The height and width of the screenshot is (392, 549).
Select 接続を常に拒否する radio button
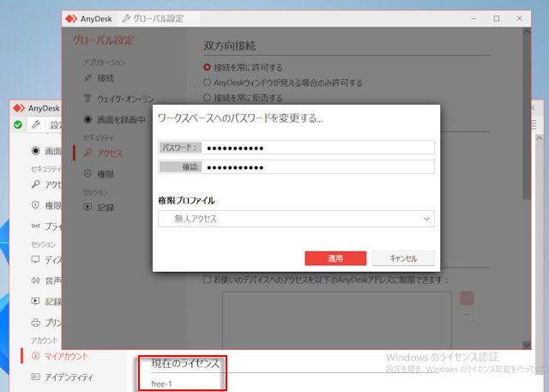coord(207,97)
